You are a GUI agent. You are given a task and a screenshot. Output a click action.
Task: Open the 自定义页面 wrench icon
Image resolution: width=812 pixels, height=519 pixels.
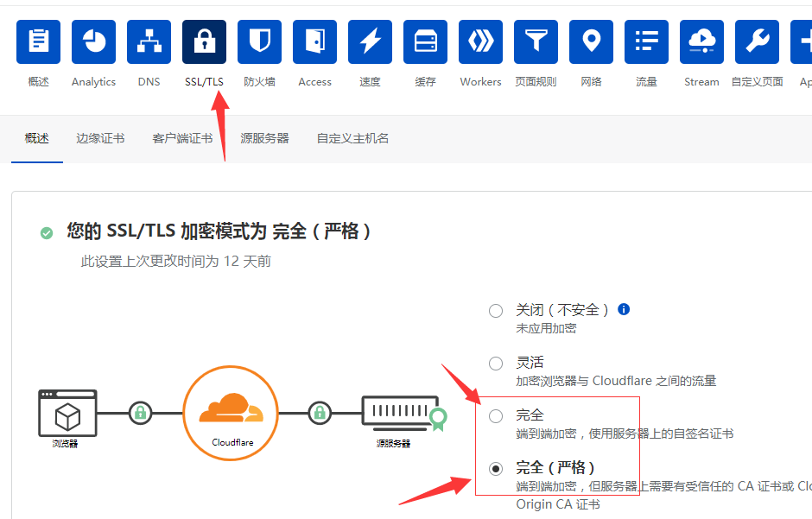[x=757, y=42]
